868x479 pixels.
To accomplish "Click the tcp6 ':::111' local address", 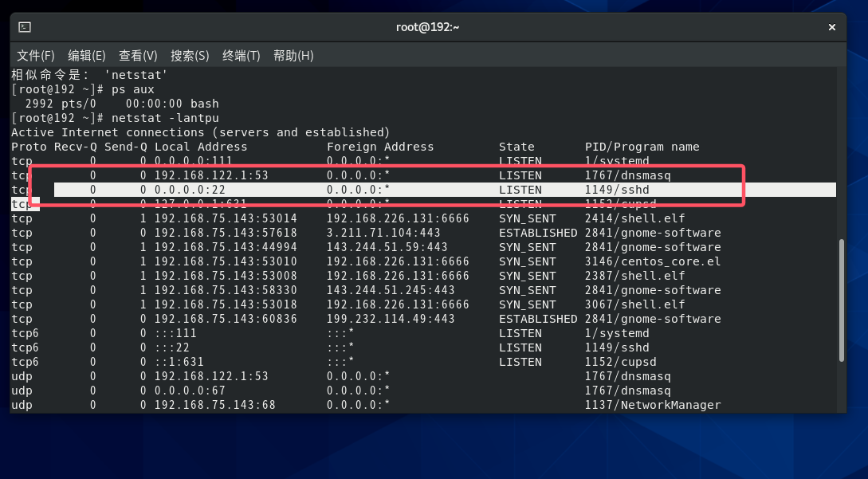I will coord(175,333).
